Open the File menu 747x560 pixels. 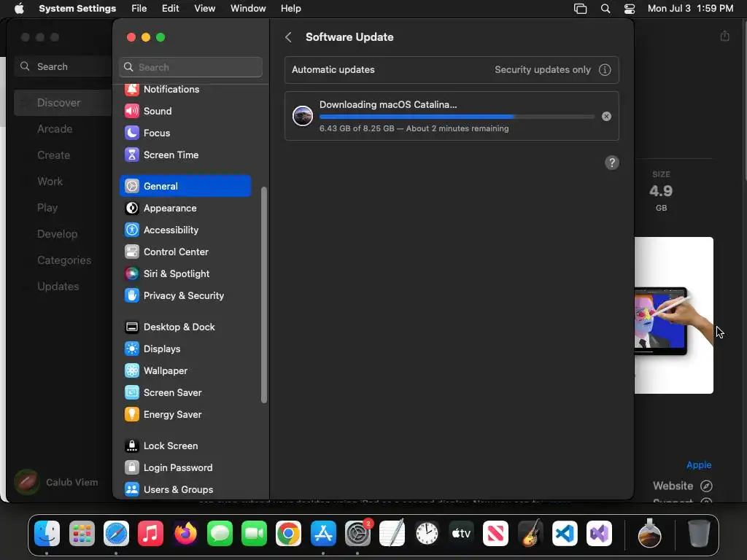pyautogui.click(x=139, y=9)
